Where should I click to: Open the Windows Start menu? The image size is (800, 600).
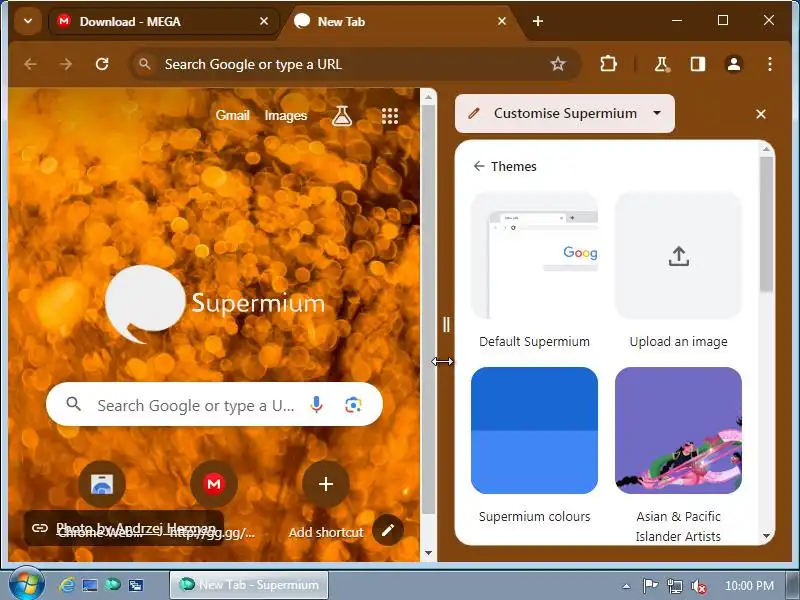26,585
